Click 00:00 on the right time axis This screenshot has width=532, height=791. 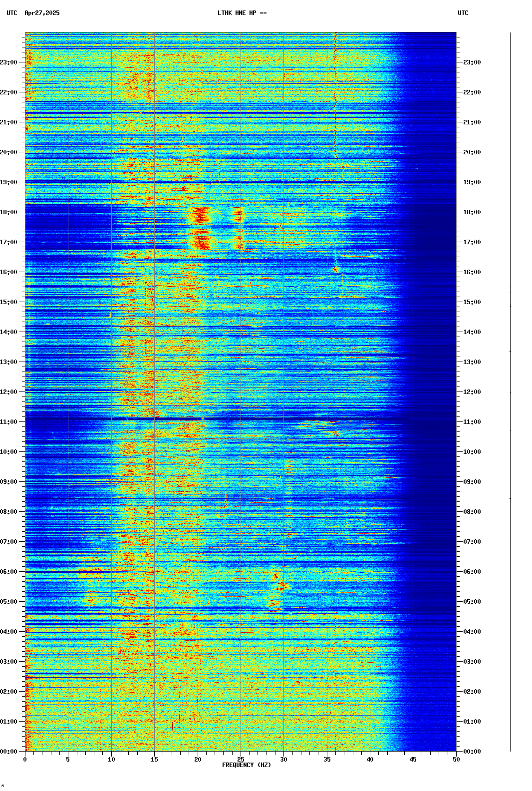coord(472,752)
